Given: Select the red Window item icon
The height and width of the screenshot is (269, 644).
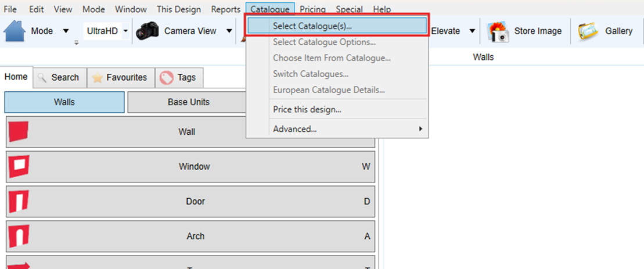Looking at the screenshot, I should [19, 167].
